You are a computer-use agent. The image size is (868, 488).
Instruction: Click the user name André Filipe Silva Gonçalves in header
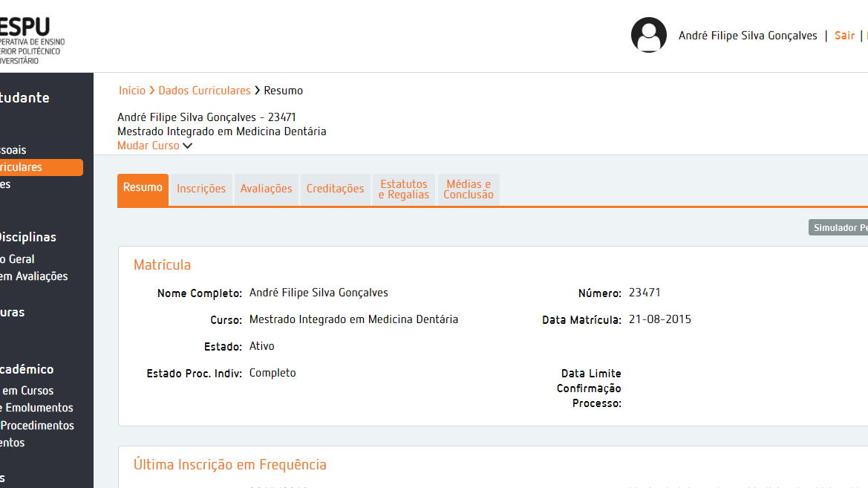click(748, 36)
